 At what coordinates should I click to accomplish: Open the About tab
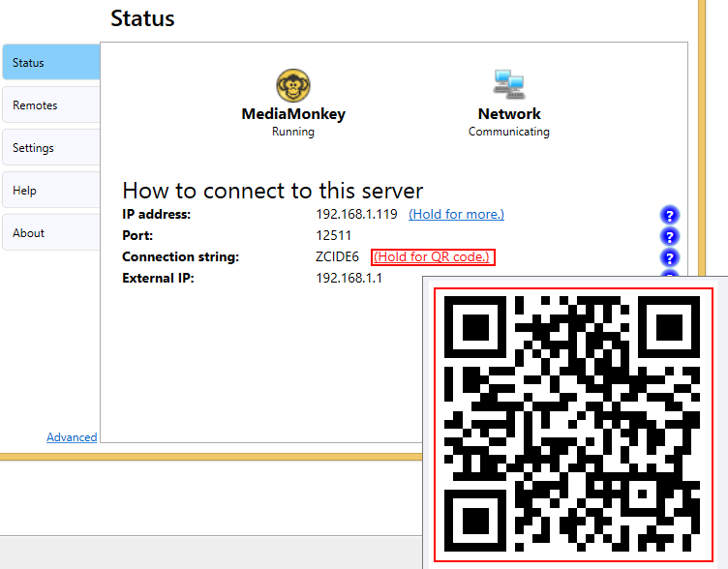coord(51,232)
